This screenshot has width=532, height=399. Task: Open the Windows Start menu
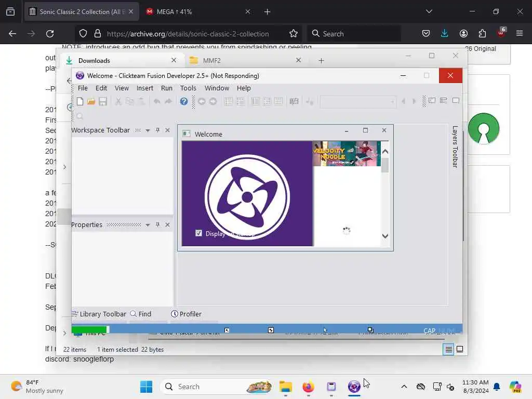pos(146,387)
